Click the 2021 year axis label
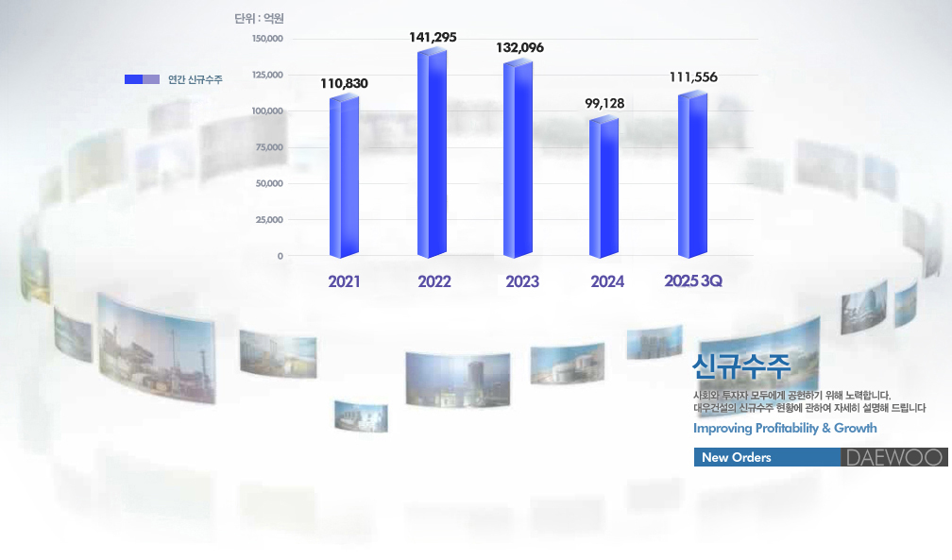 point(344,281)
